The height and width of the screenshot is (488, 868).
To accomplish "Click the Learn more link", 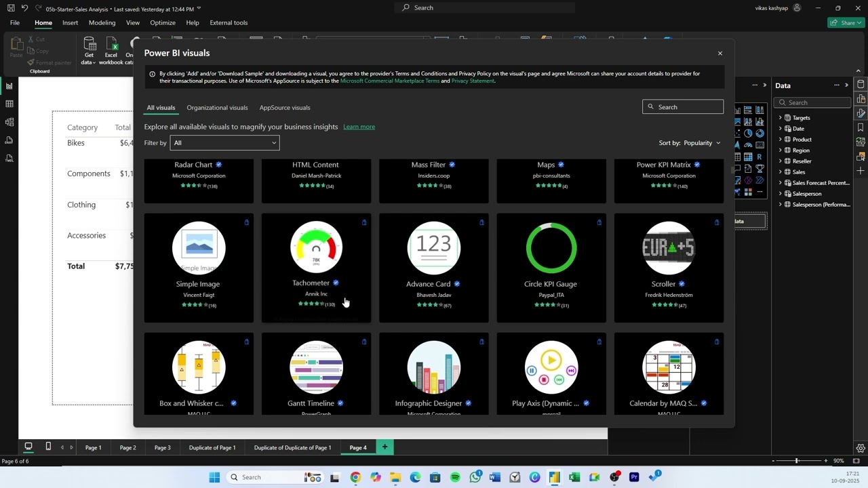I will 359,127.
